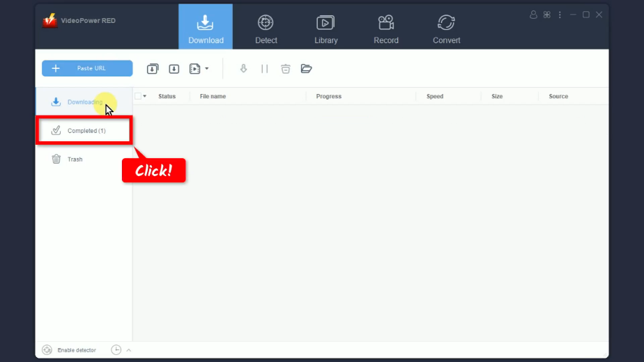
Task: Click the VideoPower RED logo
Action: pyautogui.click(x=49, y=20)
